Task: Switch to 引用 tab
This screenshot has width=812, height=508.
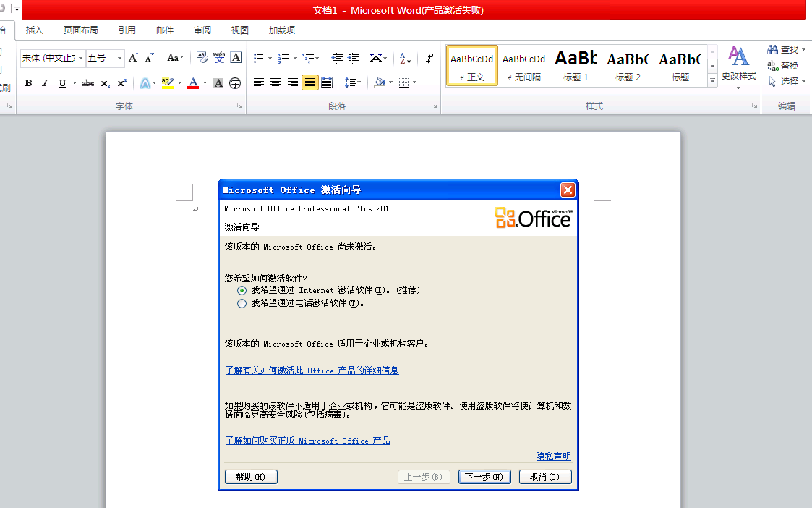Action: tap(127, 30)
